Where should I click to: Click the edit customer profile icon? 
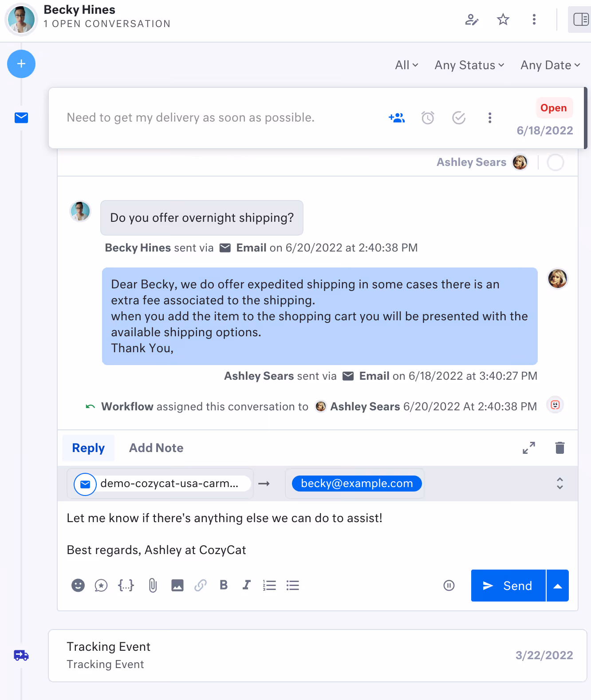point(472,20)
